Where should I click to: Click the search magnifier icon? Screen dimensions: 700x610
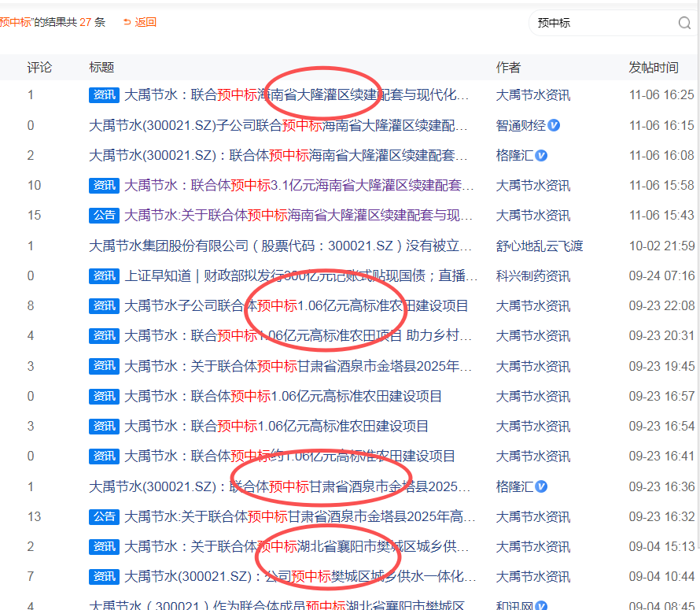tap(684, 23)
